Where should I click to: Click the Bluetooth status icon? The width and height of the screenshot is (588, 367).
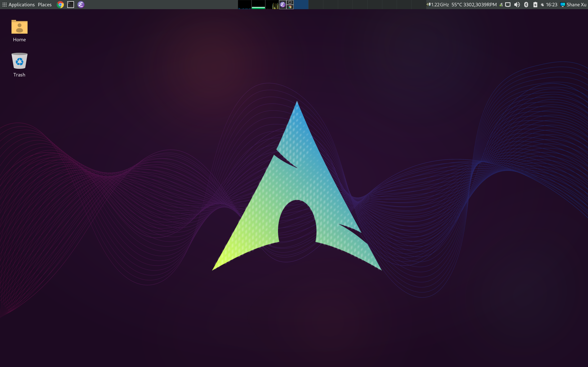pos(526,5)
